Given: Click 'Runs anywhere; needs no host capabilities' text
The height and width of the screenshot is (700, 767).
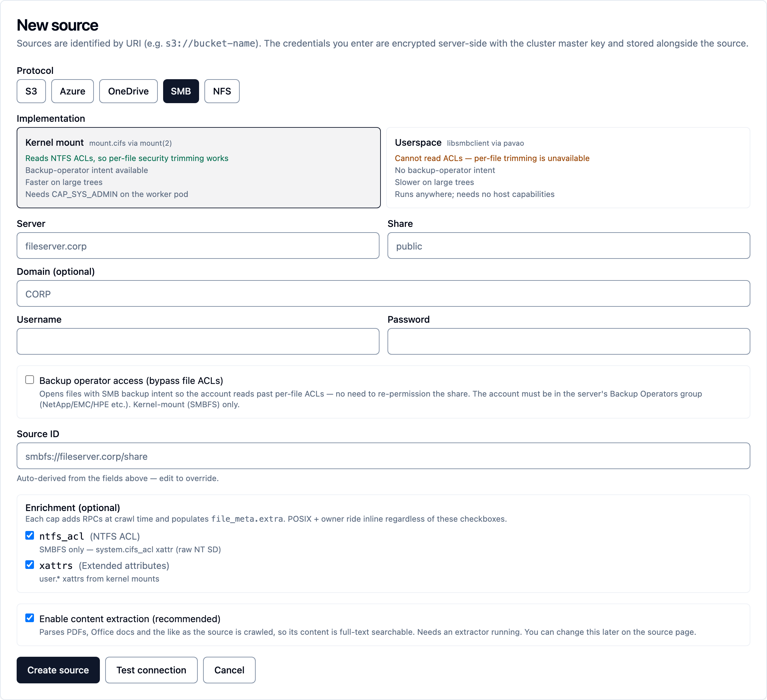Looking at the screenshot, I should (x=474, y=194).
